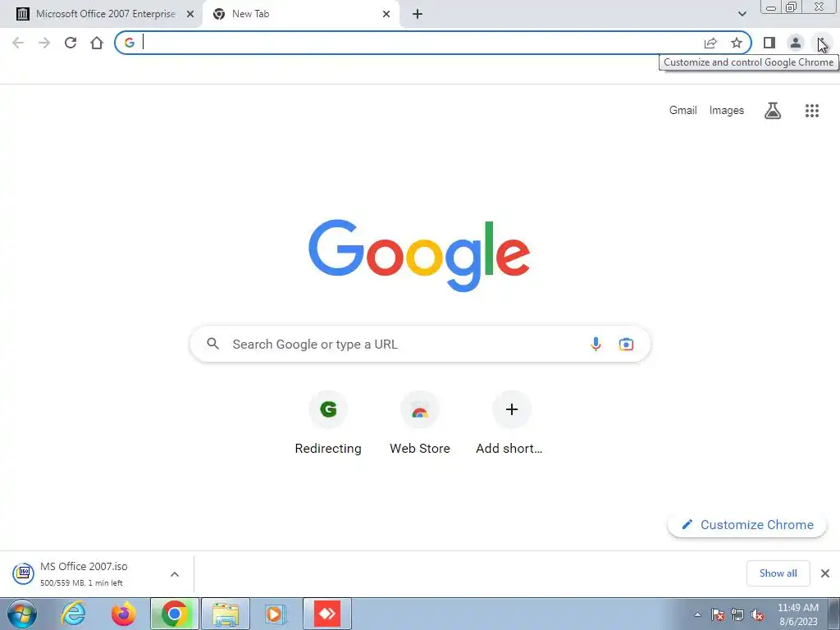Expand MS Office 2007.iso download options
Screen dimensions: 840x630
pos(175,574)
